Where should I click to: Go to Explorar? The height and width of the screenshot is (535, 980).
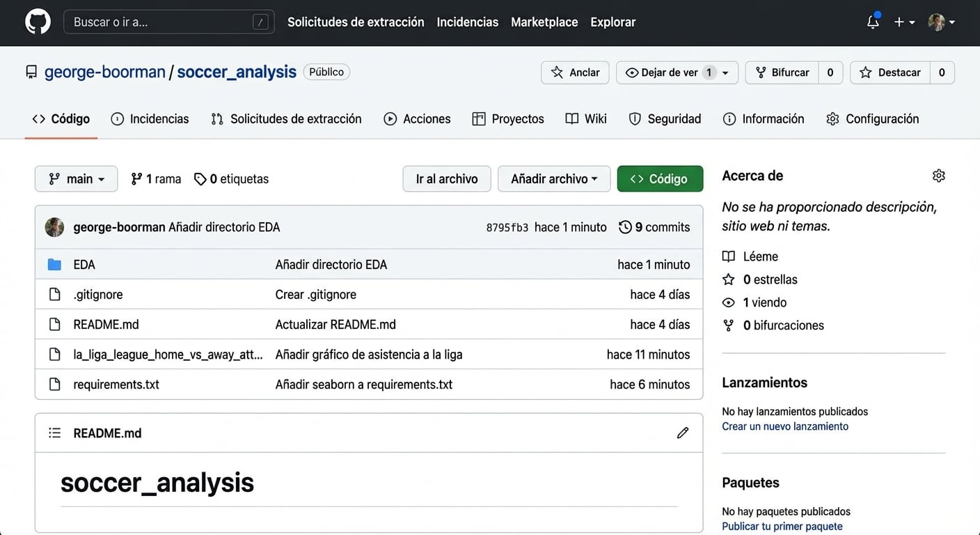(612, 22)
